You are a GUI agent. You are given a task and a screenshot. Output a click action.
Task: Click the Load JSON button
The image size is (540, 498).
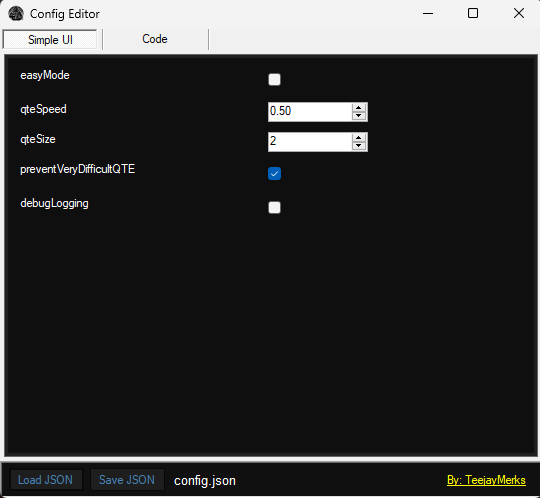[x=46, y=480]
